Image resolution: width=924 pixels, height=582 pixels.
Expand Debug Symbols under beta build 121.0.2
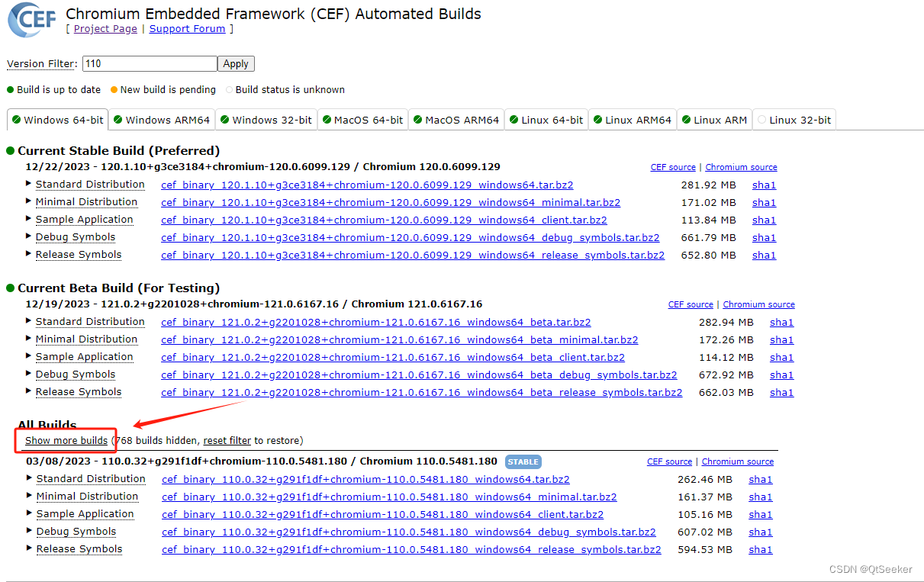coord(76,375)
